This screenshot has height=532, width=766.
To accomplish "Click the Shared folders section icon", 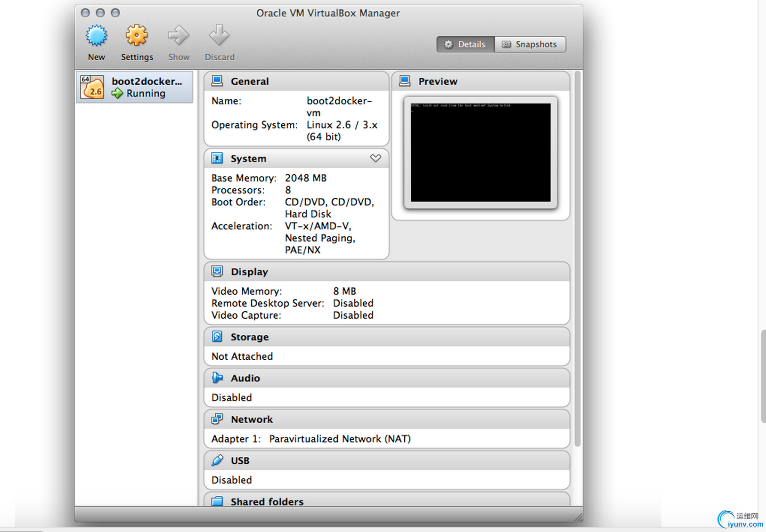I will (x=217, y=501).
